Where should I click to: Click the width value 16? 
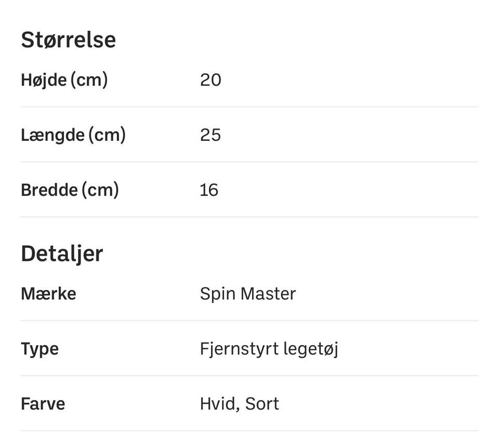(209, 190)
